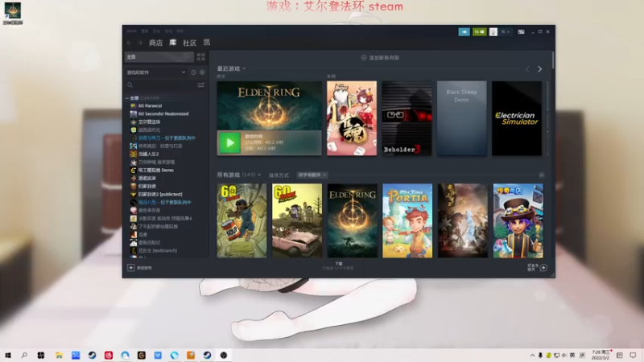Open My Time at Portia cover
Viewport: 644px width, 362px height.
click(407, 220)
